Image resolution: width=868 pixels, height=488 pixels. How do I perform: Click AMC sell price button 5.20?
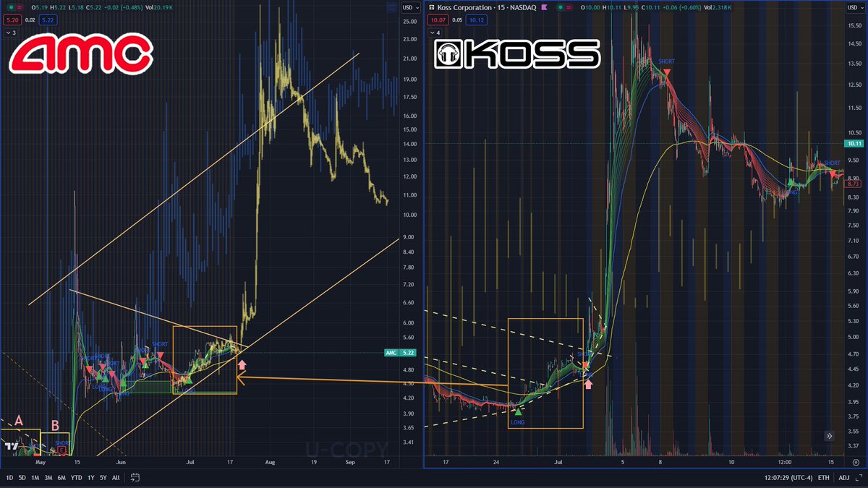pyautogui.click(x=12, y=22)
